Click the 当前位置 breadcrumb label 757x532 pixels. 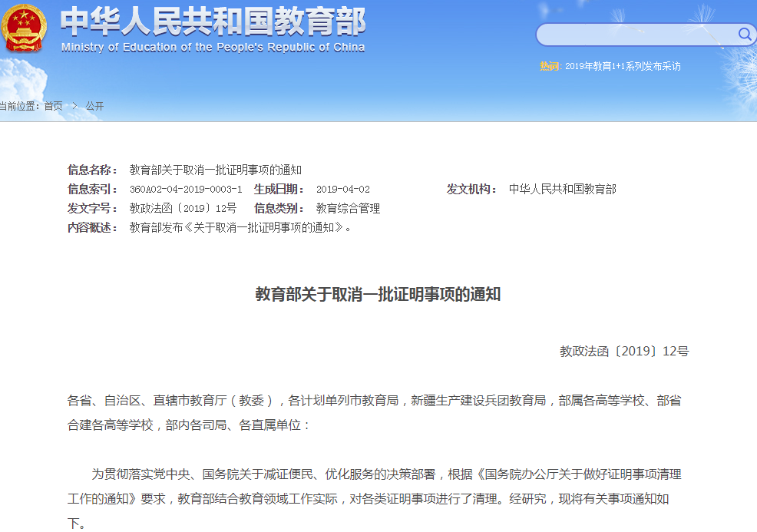click(19, 106)
